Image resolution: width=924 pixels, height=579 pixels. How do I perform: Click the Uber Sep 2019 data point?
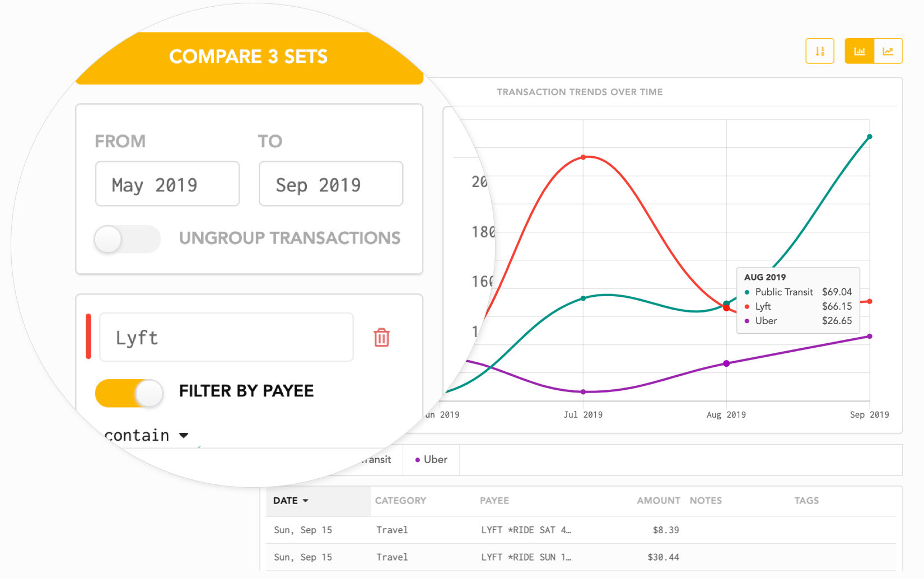pos(870,337)
